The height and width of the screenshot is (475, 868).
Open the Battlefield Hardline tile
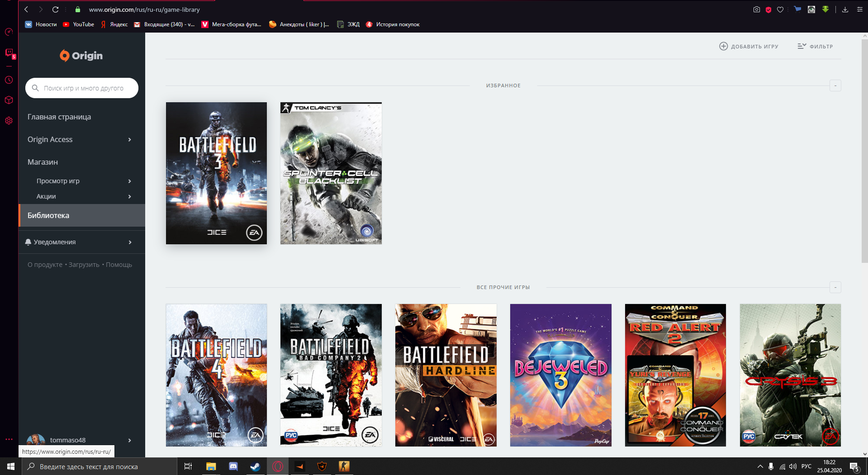click(x=446, y=375)
